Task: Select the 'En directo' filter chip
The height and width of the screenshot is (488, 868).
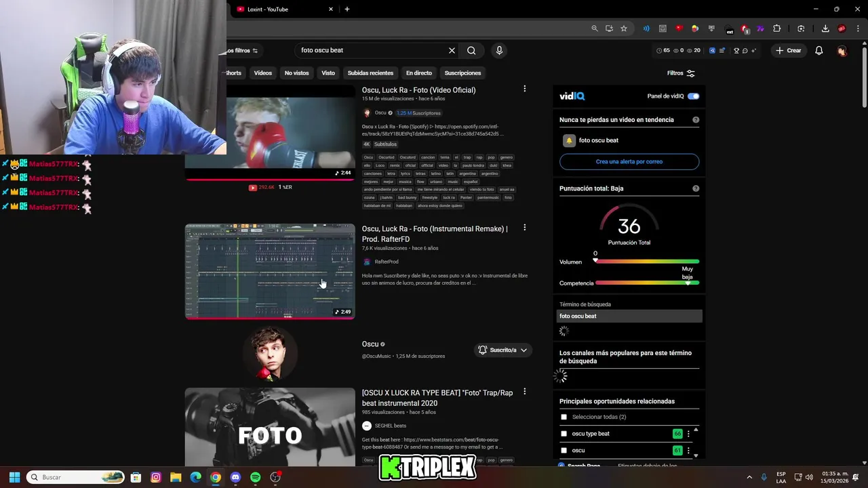Action: [418, 73]
